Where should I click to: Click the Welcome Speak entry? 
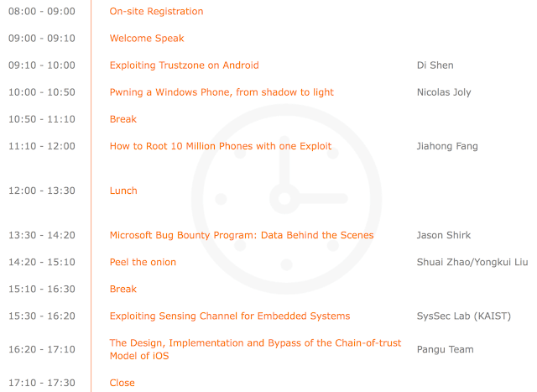pos(147,39)
